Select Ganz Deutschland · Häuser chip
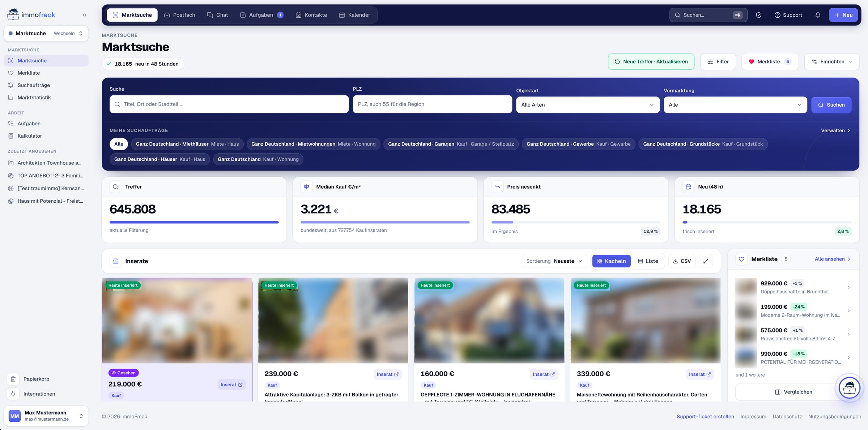The image size is (868, 430). pyautogui.click(x=159, y=159)
